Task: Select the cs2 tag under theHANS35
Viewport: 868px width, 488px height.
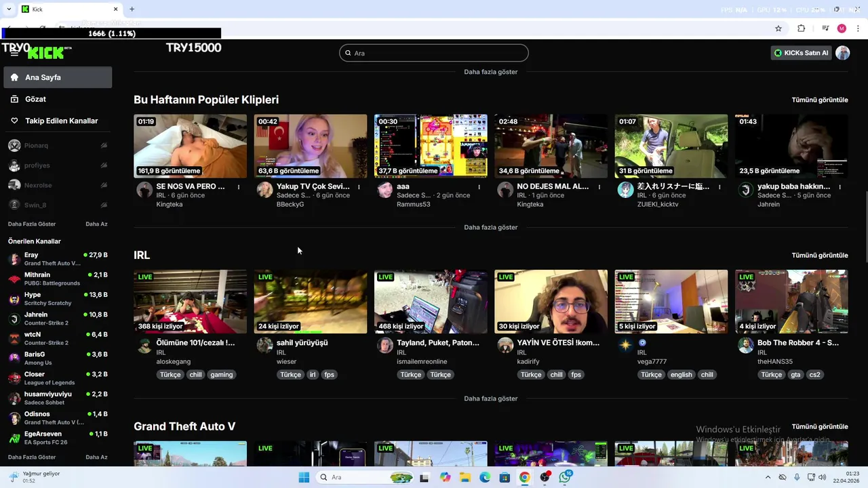Action: pyautogui.click(x=814, y=375)
